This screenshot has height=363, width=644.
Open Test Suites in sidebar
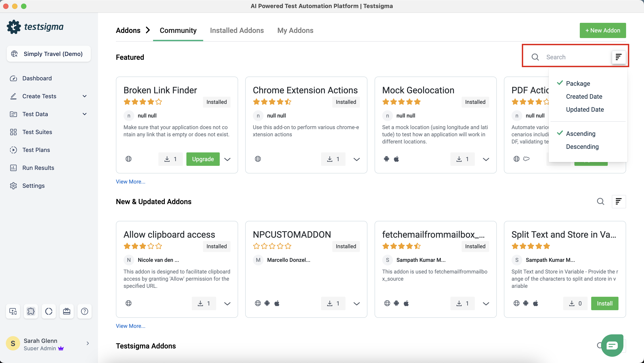(x=37, y=132)
